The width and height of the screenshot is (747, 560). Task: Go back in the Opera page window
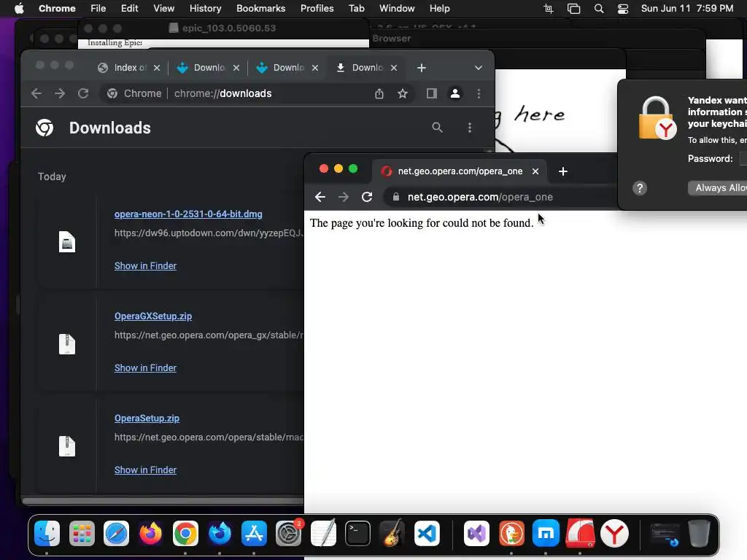coord(320,197)
